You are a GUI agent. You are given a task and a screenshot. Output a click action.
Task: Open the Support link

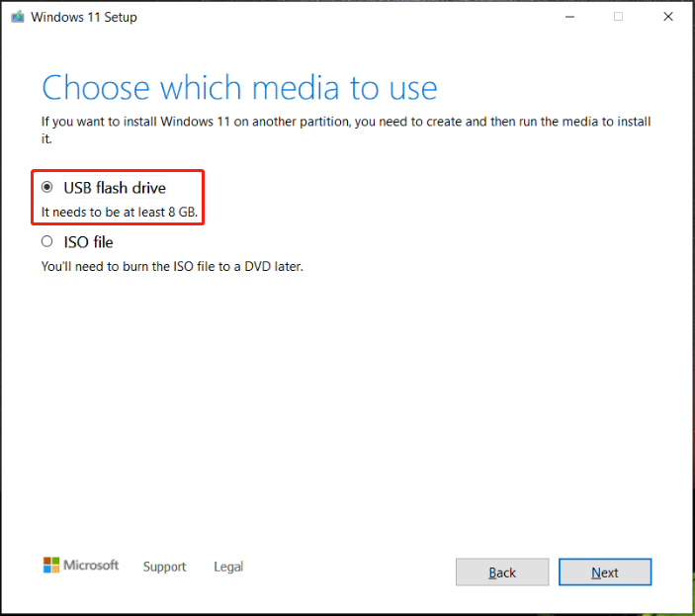point(164,567)
